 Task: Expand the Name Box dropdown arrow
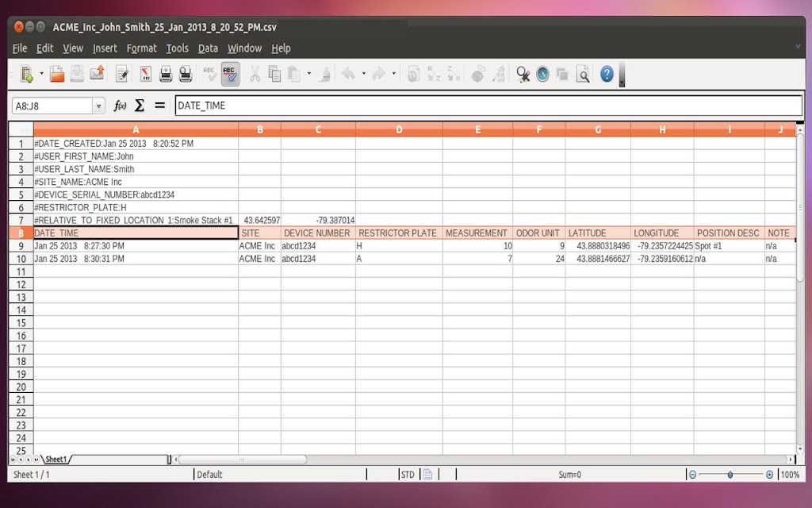click(98, 106)
